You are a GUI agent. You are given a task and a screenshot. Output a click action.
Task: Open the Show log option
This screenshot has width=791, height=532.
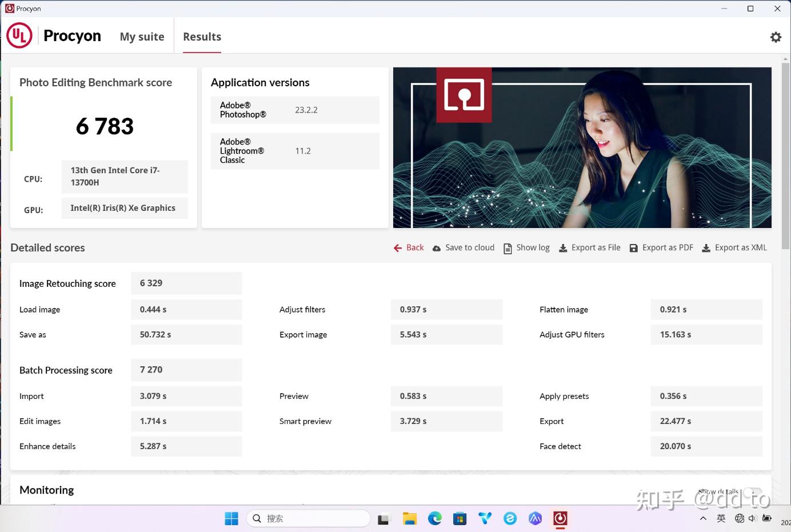pyautogui.click(x=526, y=247)
